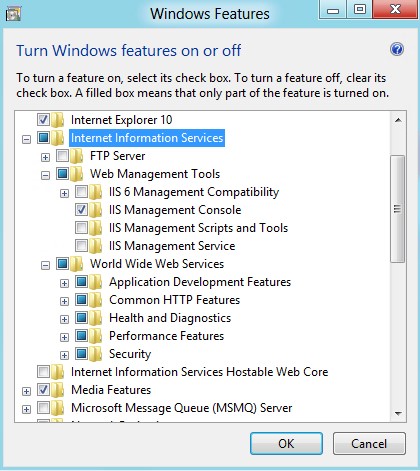Click the feature list's scroll down arrow
This screenshot has width=420, height=471.
pyautogui.click(x=398, y=414)
